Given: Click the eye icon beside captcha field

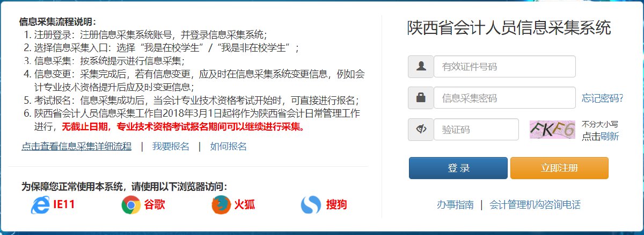Looking at the screenshot, I should [421, 130].
